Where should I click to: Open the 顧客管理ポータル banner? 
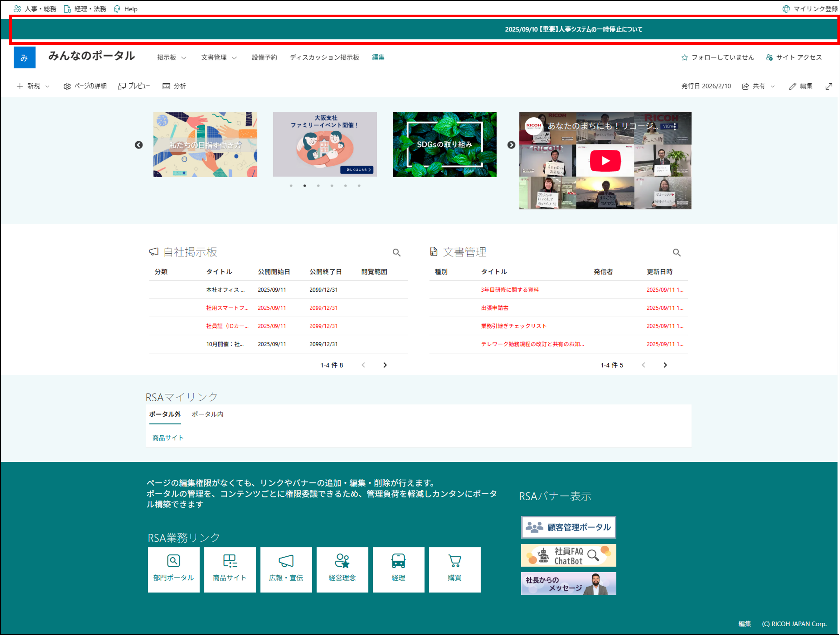point(568,527)
